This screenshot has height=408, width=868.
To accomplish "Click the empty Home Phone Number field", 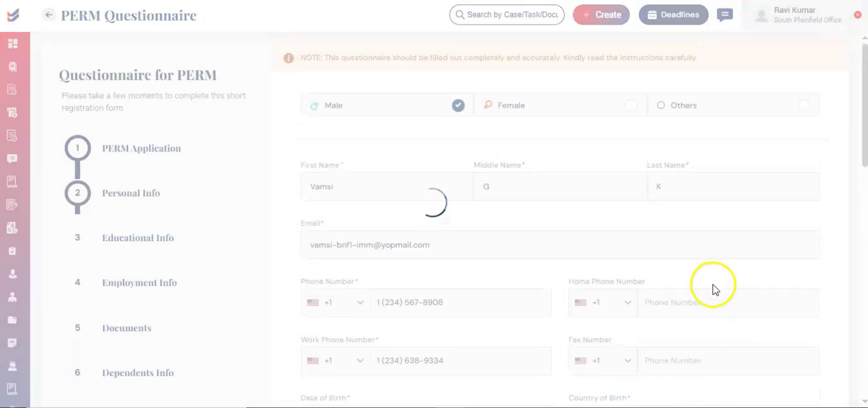I will pyautogui.click(x=728, y=302).
